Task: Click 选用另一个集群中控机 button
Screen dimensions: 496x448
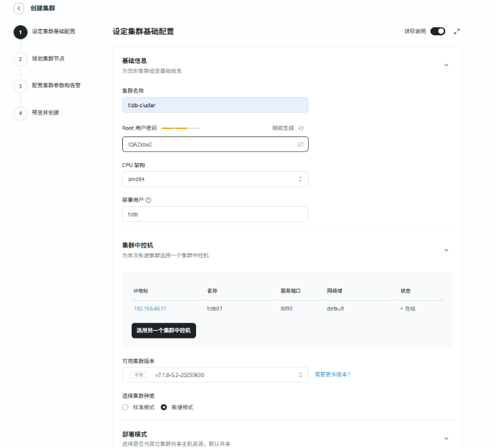Action: (x=164, y=331)
